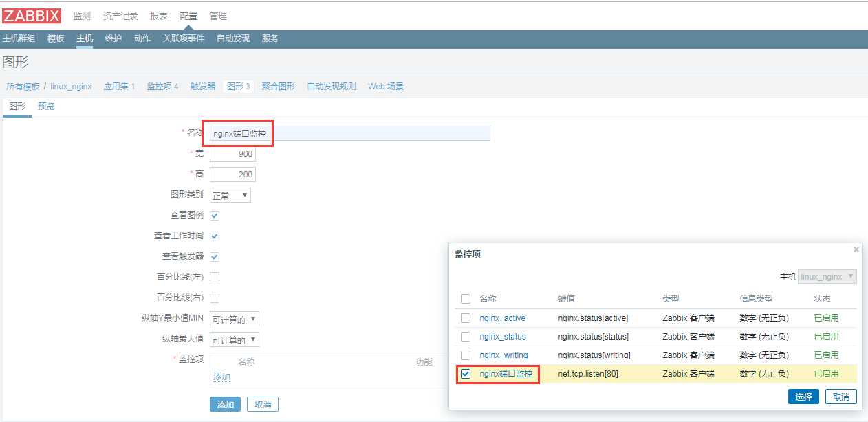This screenshot has width=868, height=422.
Task: Click 取消 button below the form
Action: [263, 404]
